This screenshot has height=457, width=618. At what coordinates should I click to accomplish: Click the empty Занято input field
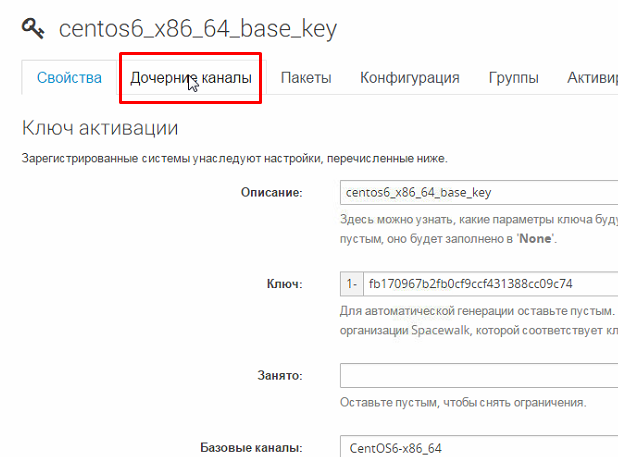(x=480, y=375)
